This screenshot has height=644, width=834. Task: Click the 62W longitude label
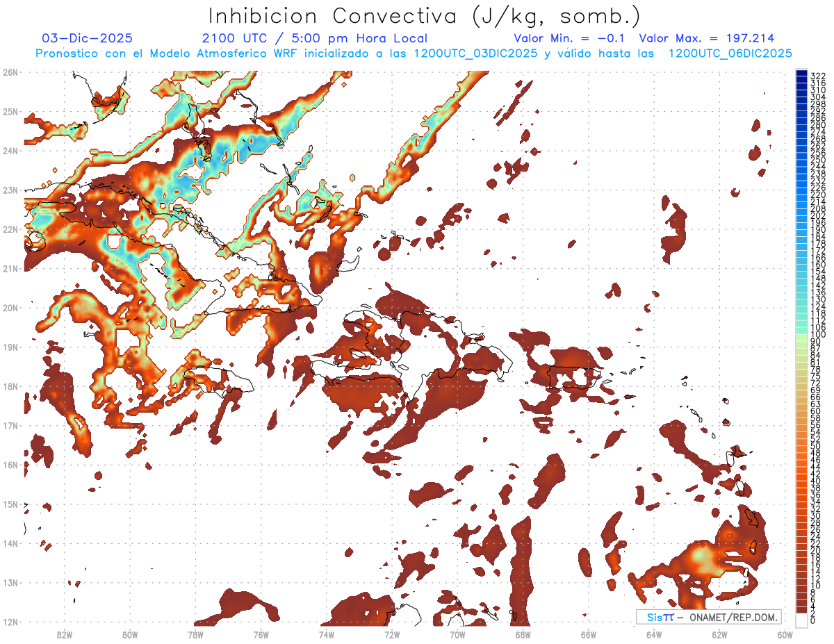pyautogui.click(x=719, y=634)
